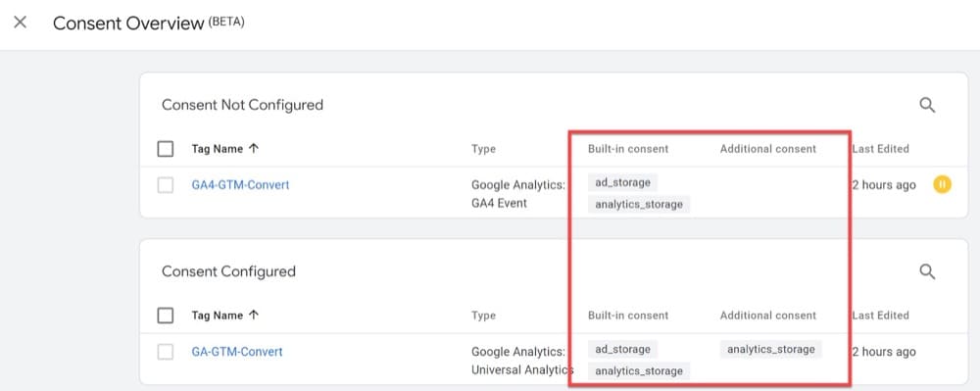980x391 pixels.
Task: Sort Consent Configured by Tag Name arrow
Action: pos(254,315)
